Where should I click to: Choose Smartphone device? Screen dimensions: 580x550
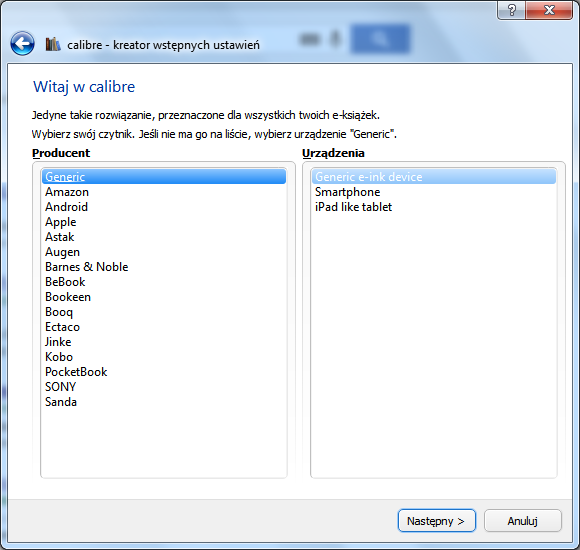[434, 192]
